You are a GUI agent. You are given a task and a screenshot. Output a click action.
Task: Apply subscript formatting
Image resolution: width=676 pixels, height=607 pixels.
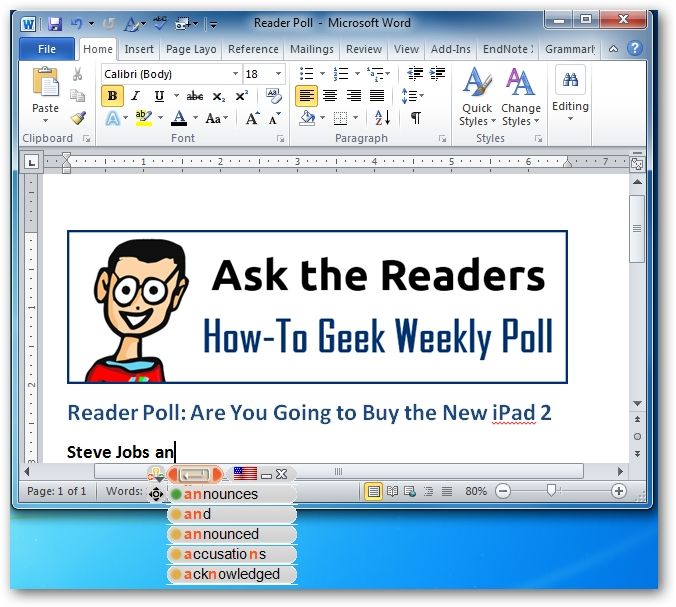pyautogui.click(x=219, y=97)
